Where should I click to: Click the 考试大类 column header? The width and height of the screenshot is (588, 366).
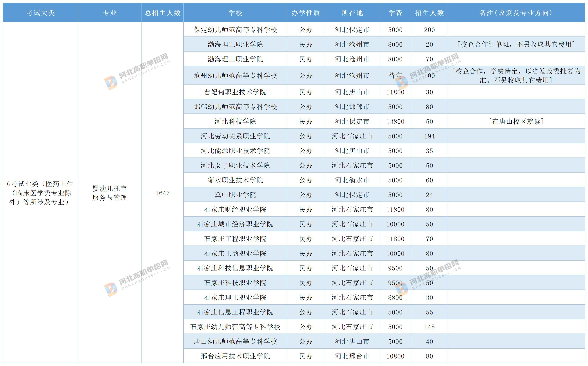point(40,13)
